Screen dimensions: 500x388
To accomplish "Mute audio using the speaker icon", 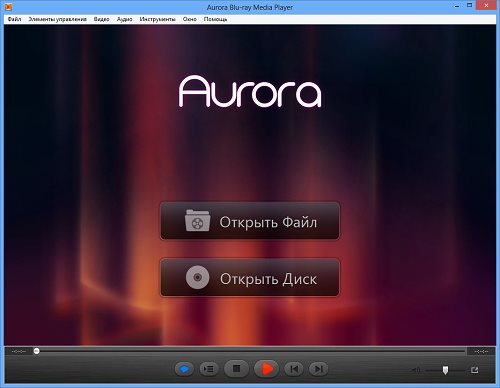I will coord(416,370).
